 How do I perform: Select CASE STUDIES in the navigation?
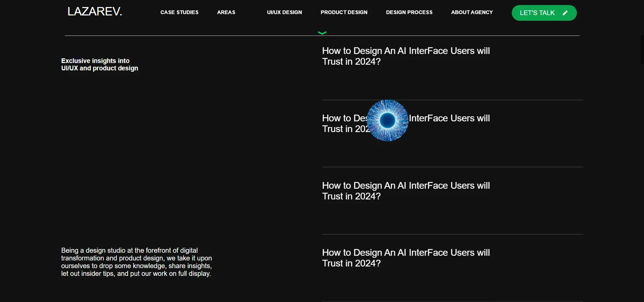179,12
